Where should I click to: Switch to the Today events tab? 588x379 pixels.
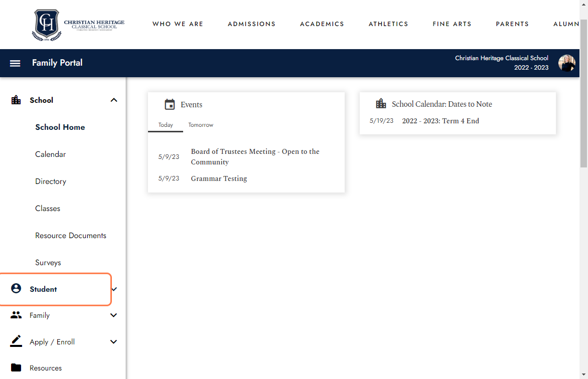click(x=166, y=125)
